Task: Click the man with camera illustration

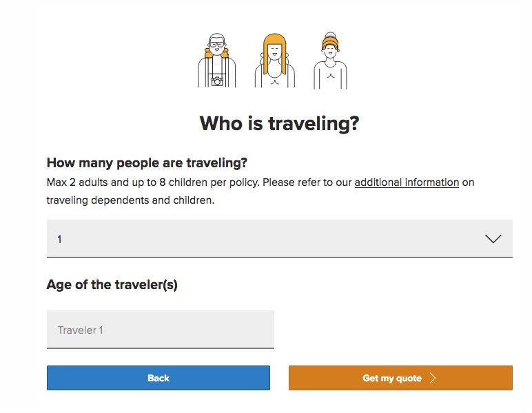Action: point(217,61)
